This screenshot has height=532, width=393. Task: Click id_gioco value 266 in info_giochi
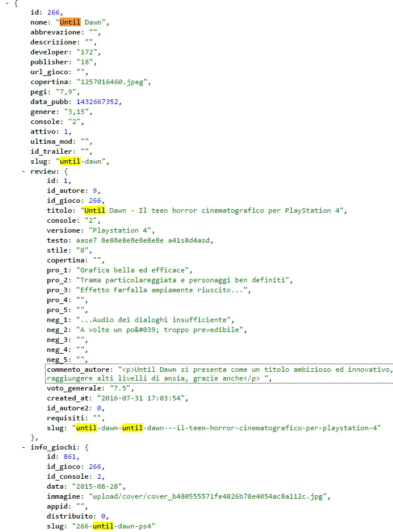(x=95, y=467)
